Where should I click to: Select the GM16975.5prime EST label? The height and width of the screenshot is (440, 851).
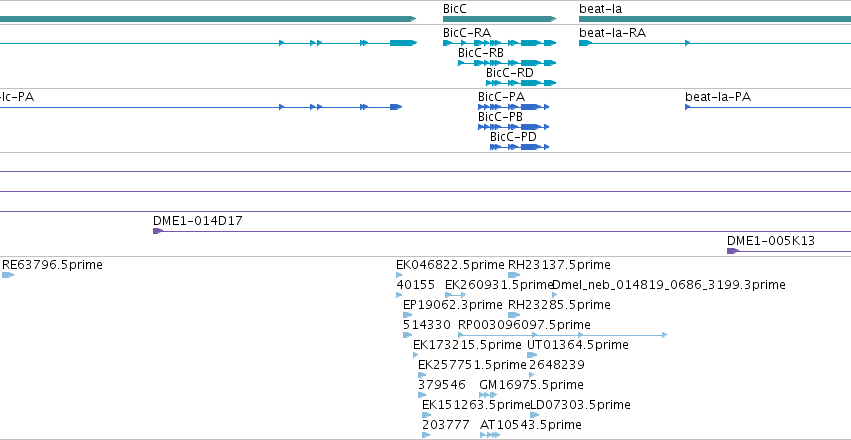pyautogui.click(x=531, y=385)
